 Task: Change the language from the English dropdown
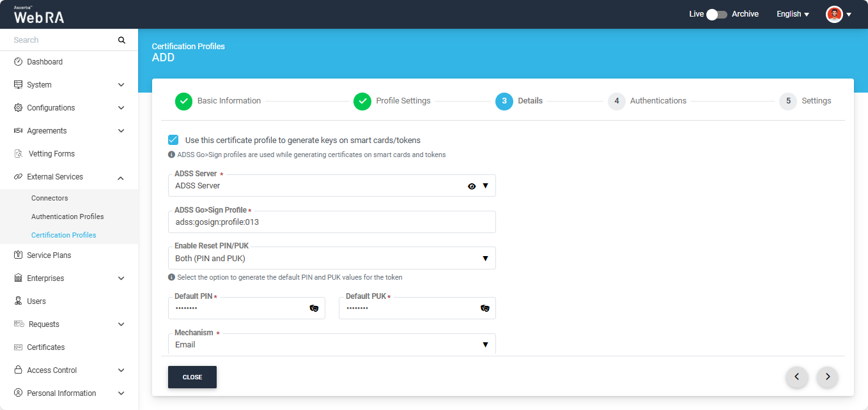coord(793,14)
